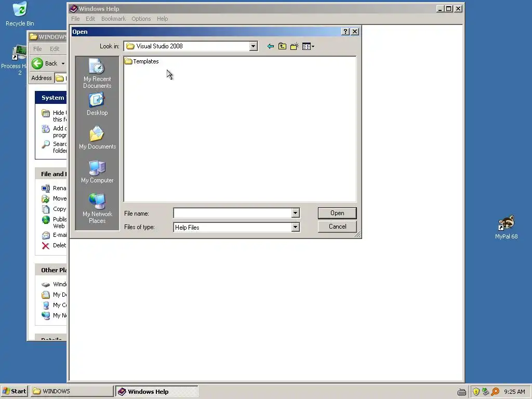Expand the Files of type dropdown

tap(295, 227)
